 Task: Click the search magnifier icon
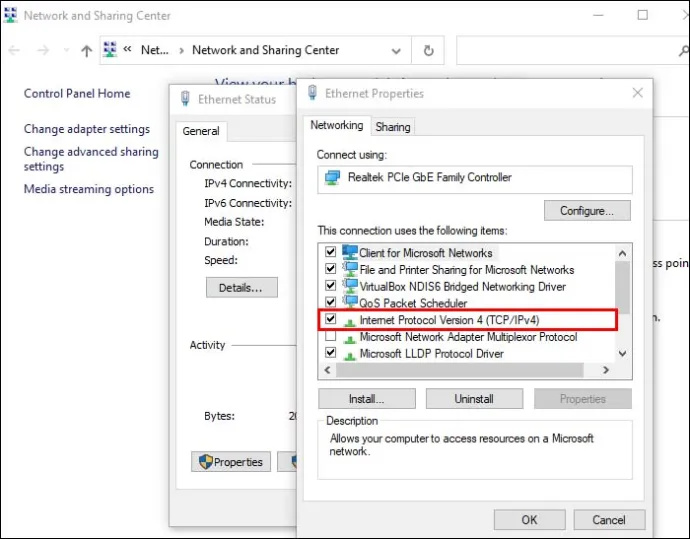click(x=684, y=51)
